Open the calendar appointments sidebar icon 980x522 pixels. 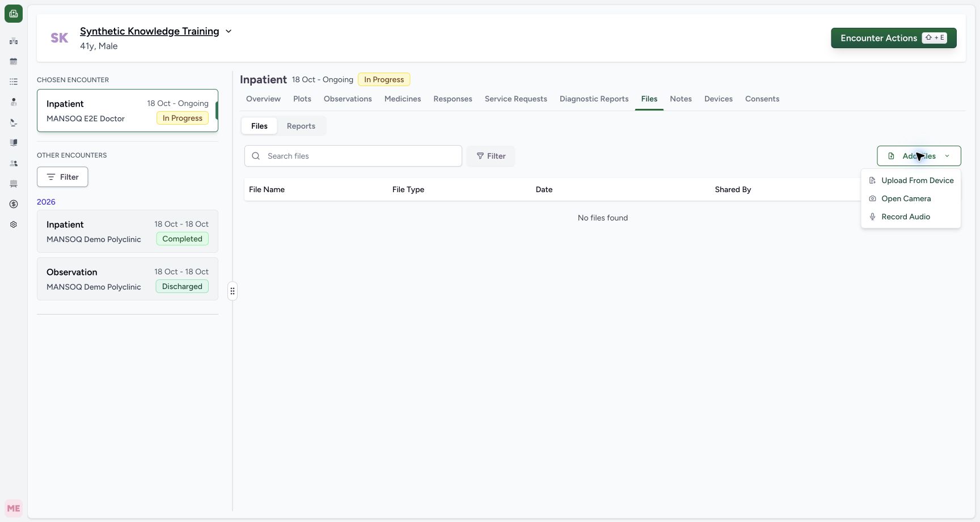[x=14, y=61]
